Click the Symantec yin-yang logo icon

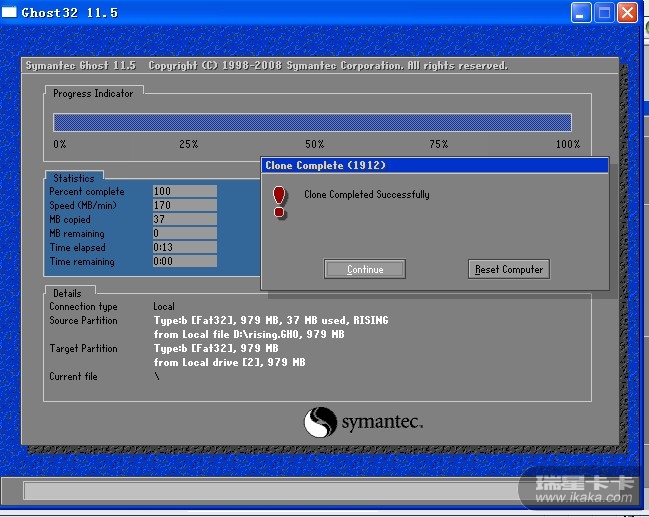pos(320,421)
